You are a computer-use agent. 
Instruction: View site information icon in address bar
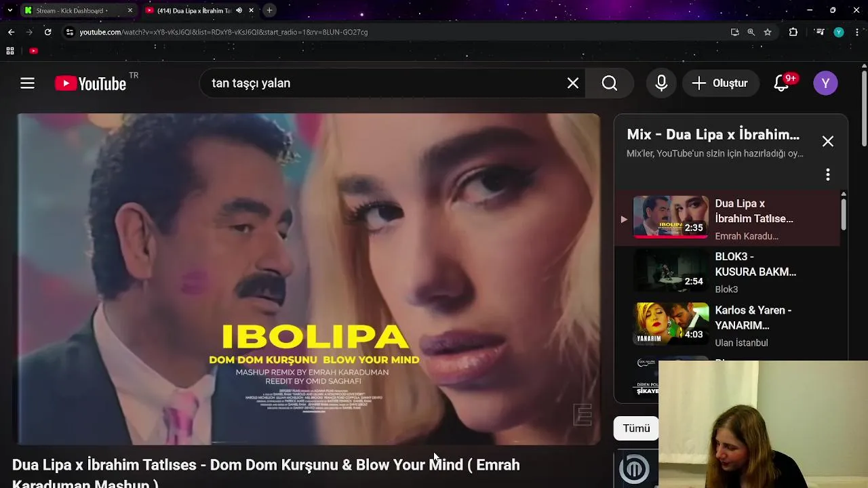(x=69, y=32)
